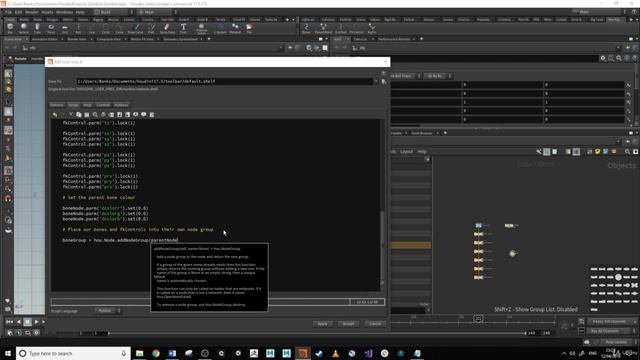Add a new shelf tab with plus
The width and height of the screenshot is (640, 360).
click(x=287, y=20)
